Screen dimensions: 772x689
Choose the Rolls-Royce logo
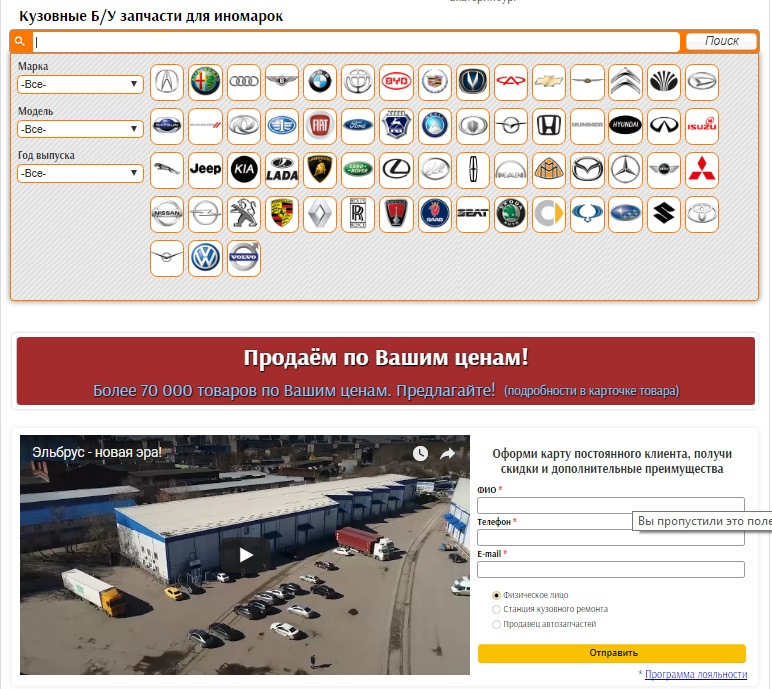click(x=358, y=214)
